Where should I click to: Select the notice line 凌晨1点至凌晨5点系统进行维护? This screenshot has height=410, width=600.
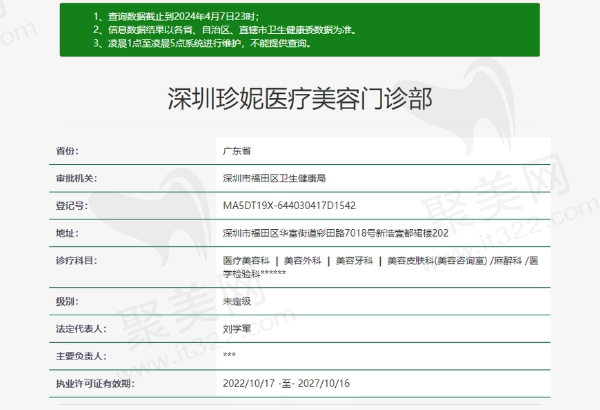click(x=202, y=43)
